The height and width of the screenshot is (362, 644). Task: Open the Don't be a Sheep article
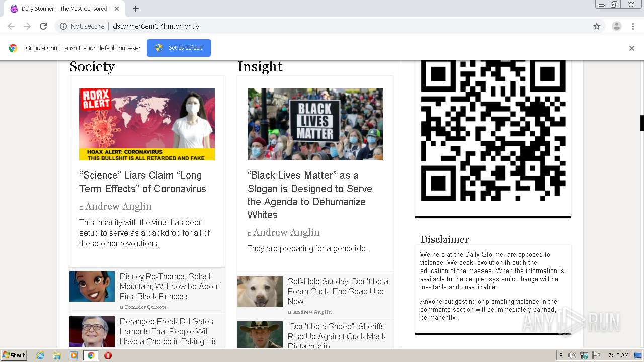(x=337, y=335)
